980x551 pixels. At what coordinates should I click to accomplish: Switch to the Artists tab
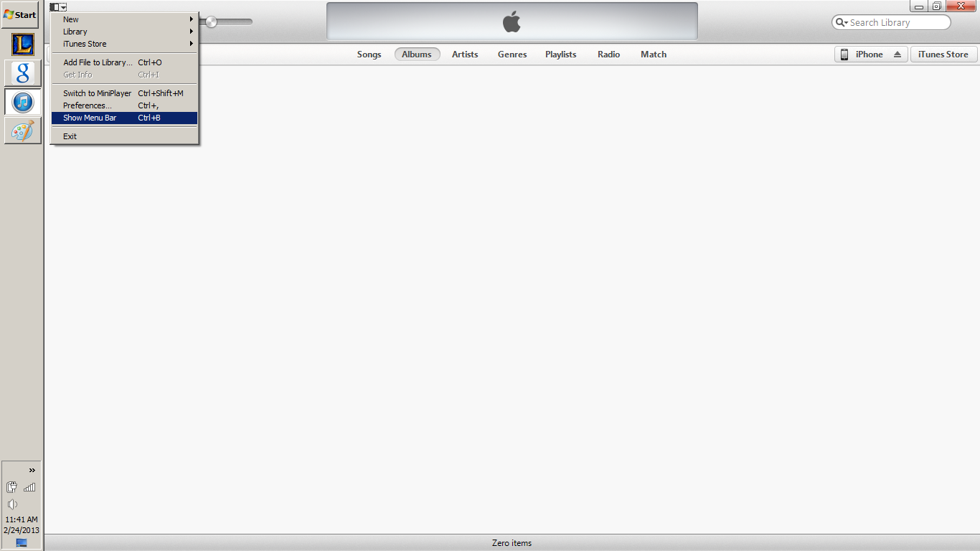coord(465,55)
